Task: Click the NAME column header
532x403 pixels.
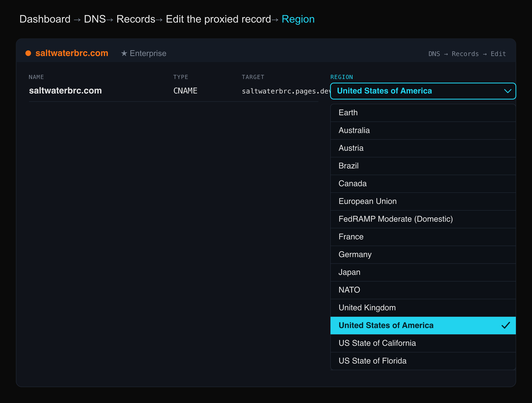Action: click(36, 77)
